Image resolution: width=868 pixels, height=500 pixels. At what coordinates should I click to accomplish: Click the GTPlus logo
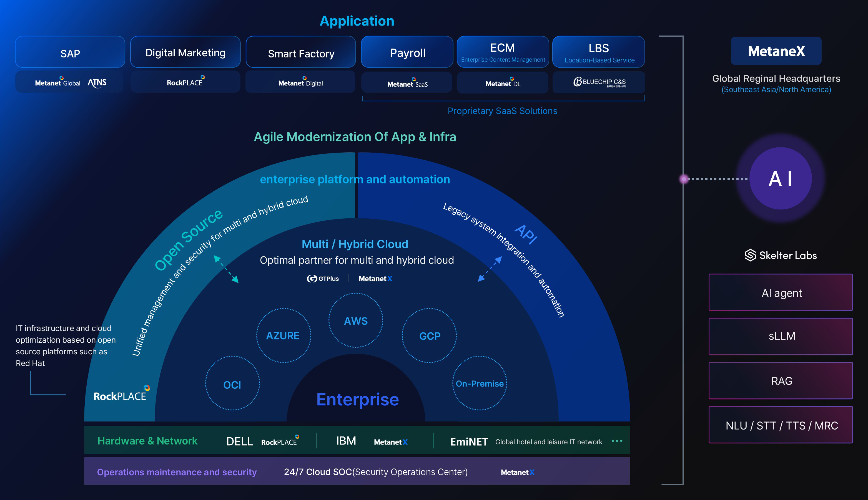(323, 279)
